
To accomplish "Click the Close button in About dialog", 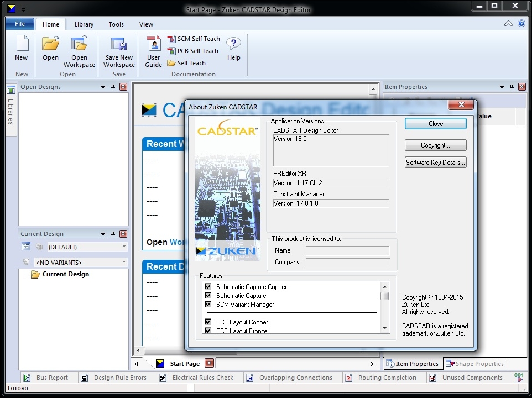I will 436,124.
